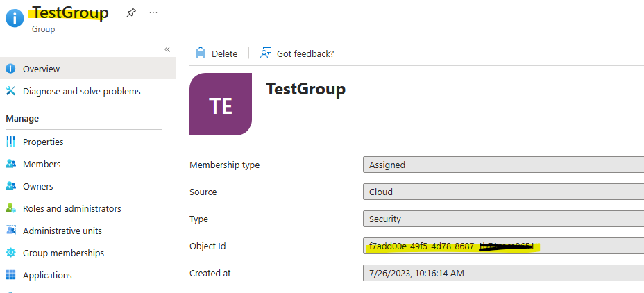This screenshot has height=293, width=644.
Task: Click the TestGroup heading beside the avatar
Action: [x=305, y=89]
